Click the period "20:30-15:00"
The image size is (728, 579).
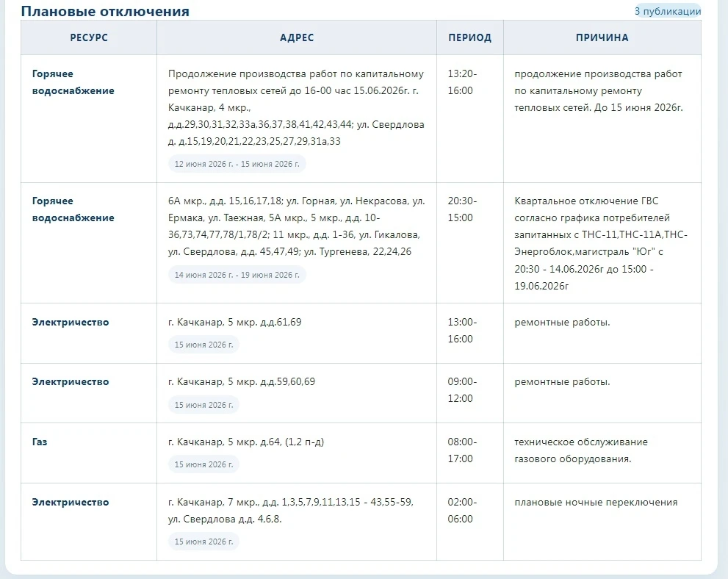point(462,209)
